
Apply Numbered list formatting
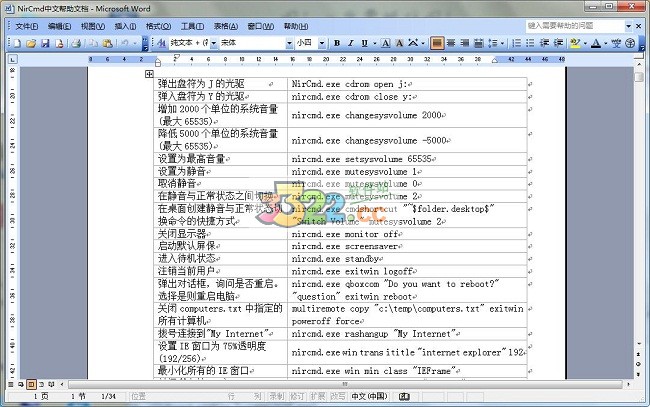(x=517, y=43)
